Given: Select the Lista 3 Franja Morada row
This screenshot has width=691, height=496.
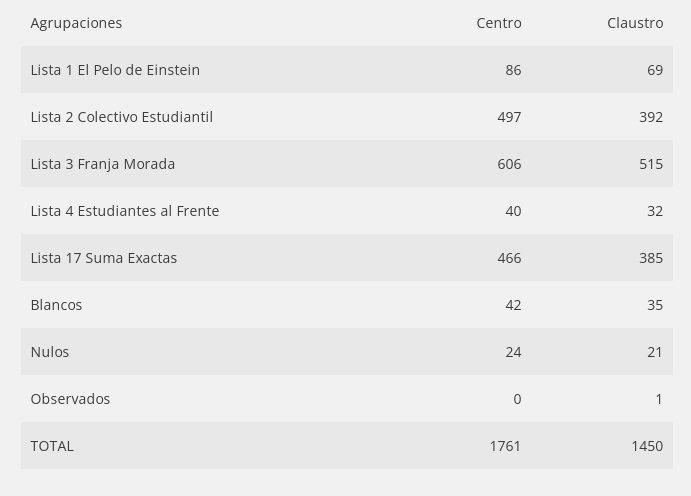Looking at the screenshot, I should [x=347, y=164].
